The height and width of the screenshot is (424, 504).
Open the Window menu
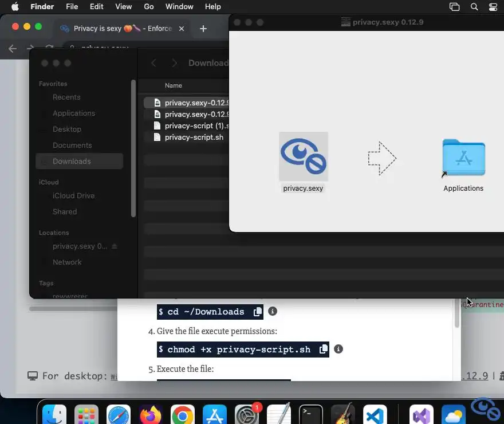pyautogui.click(x=179, y=6)
